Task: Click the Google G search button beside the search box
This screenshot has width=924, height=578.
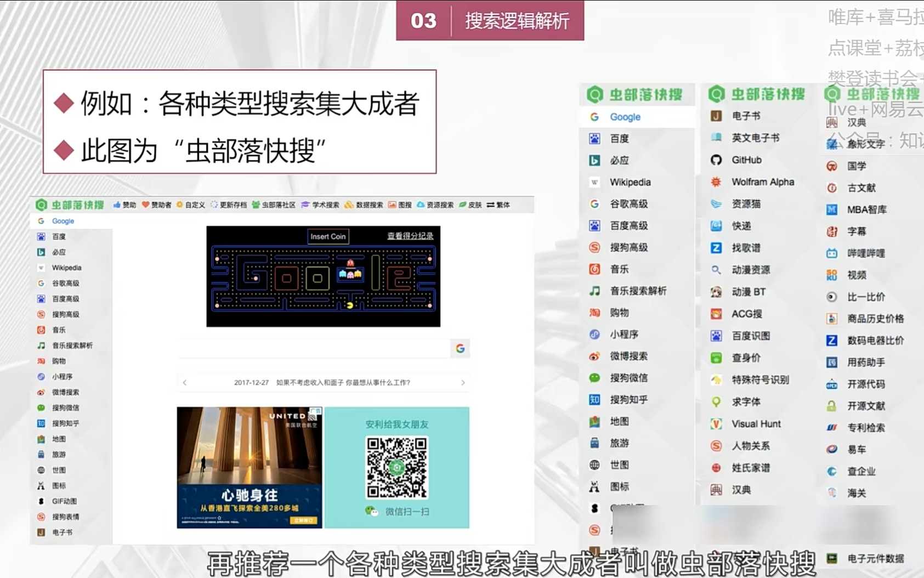Action: pos(460,348)
